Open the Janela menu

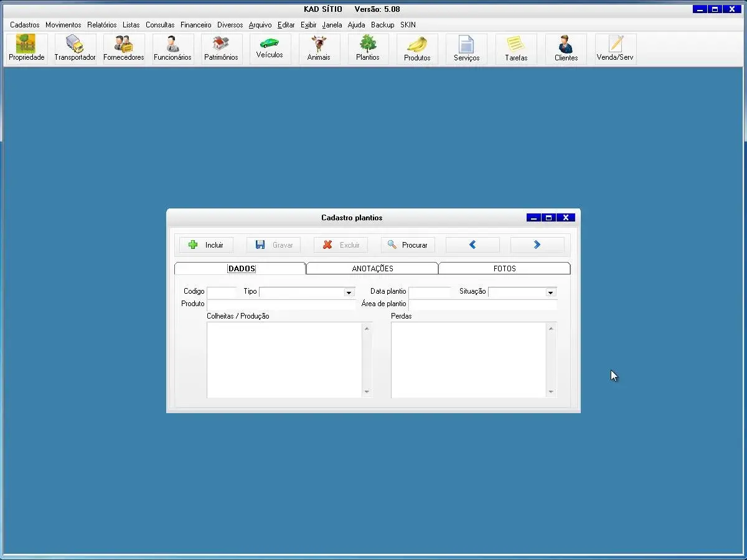tap(332, 25)
